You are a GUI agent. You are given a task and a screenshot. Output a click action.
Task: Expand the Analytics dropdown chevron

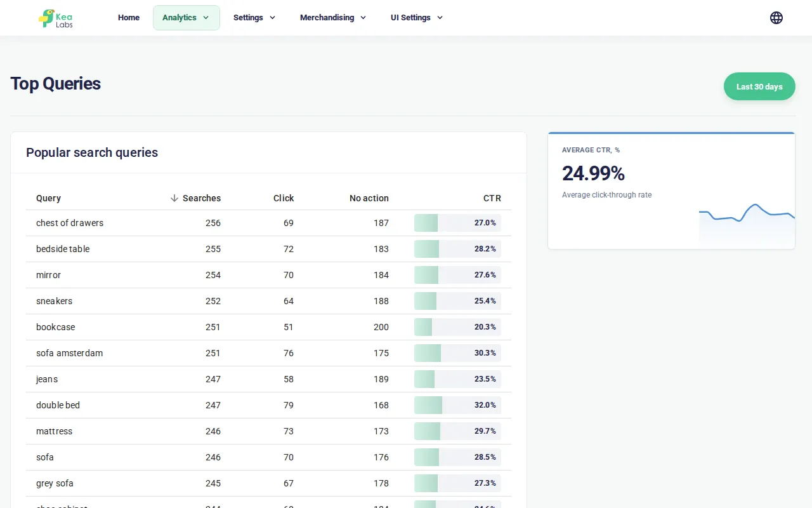coord(206,18)
